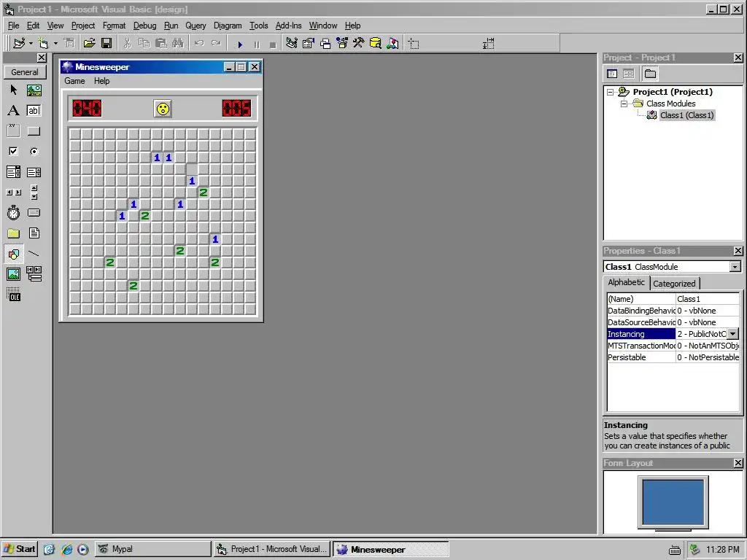Image resolution: width=747 pixels, height=560 pixels.
Task: Collapse the Project1 tree node
Action: [611, 92]
